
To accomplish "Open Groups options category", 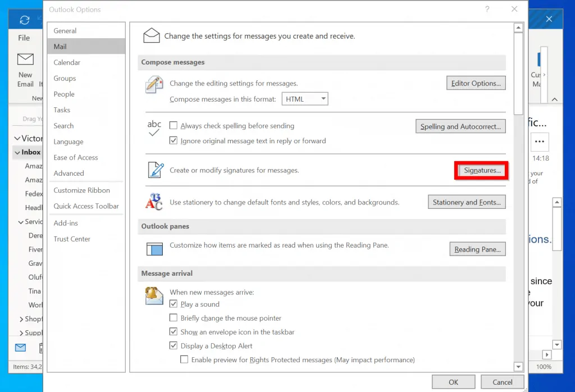I will click(x=86, y=78).
